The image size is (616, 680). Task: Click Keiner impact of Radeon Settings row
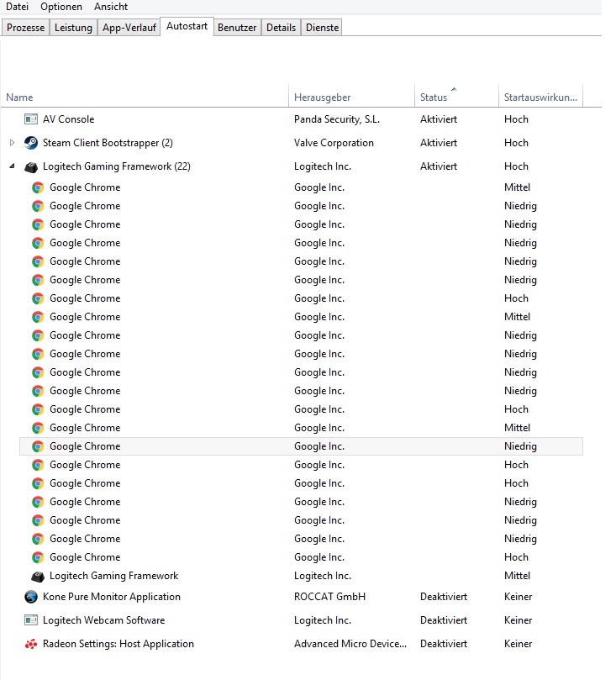point(518,644)
